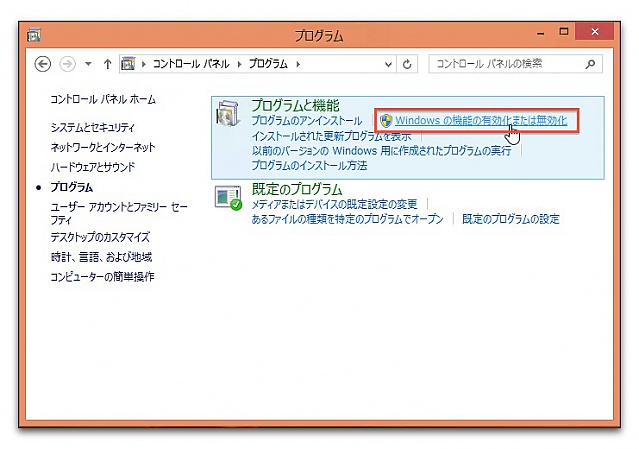Image resolution: width=639 pixels, height=449 pixels.
Task: Click the 既定のプログラム icon with green check
Action: (228, 198)
